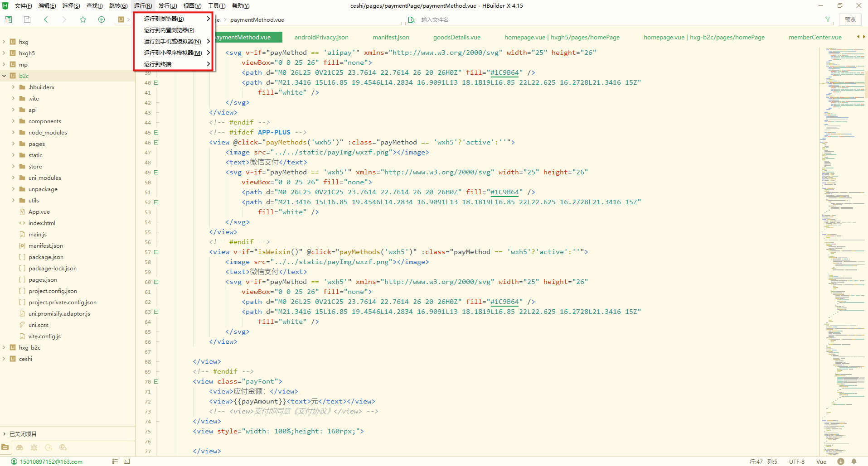Open the 发行(U) menu
Image resolution: width=868 pixels, height=466 pixels.
[168, 5]
